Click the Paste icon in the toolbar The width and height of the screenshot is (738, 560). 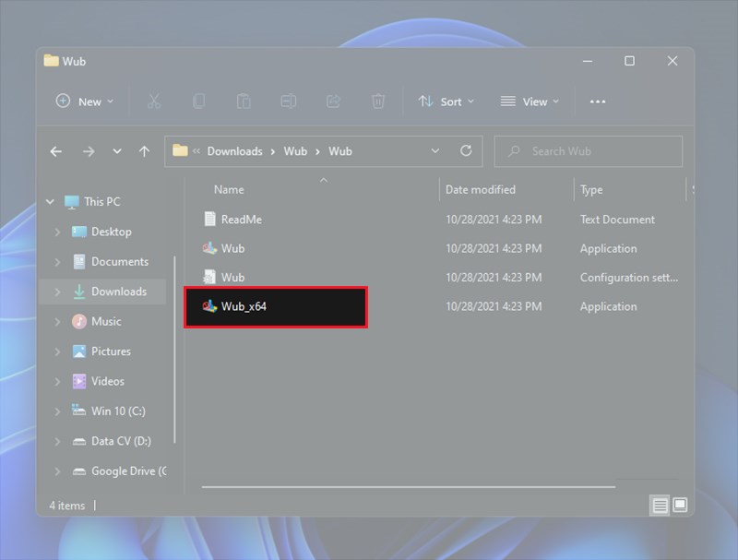[244, 101]
